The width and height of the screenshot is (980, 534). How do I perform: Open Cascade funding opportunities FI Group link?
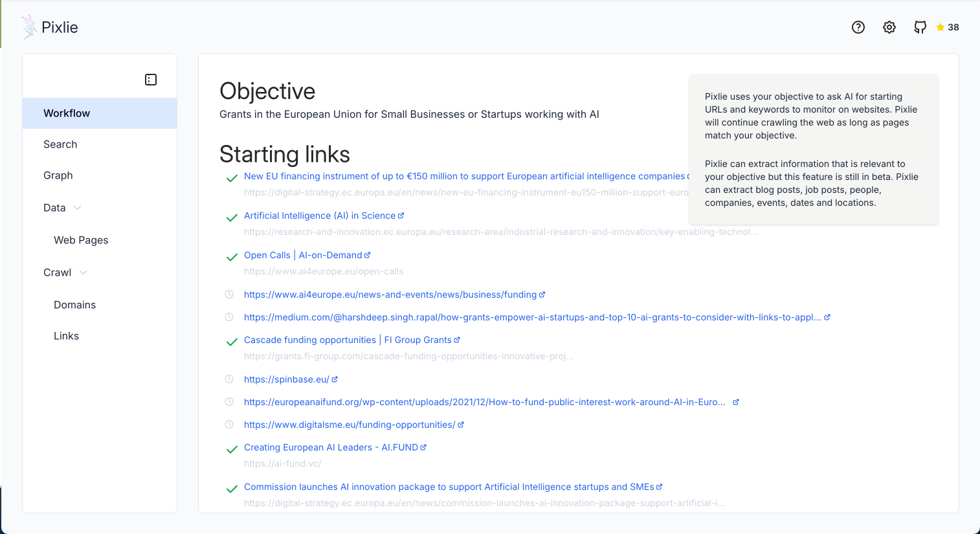tap(348, 340)
